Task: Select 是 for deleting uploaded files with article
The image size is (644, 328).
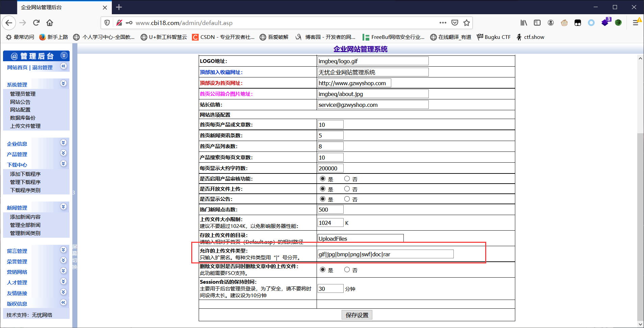Action: click(323, 270)
